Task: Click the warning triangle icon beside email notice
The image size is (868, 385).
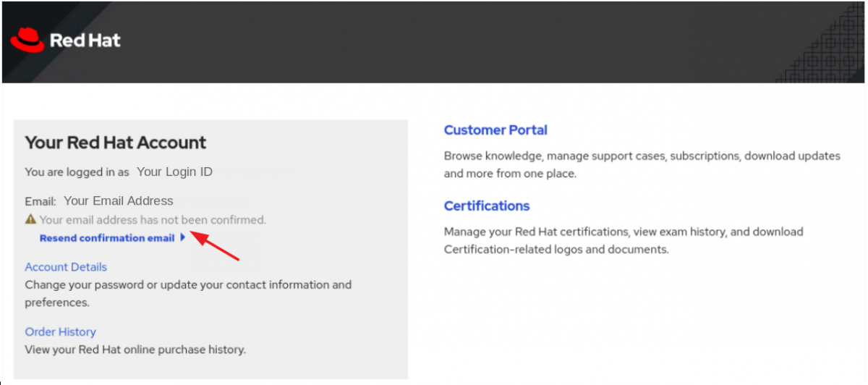Action: pyautogui.click(x=30, y=219)
